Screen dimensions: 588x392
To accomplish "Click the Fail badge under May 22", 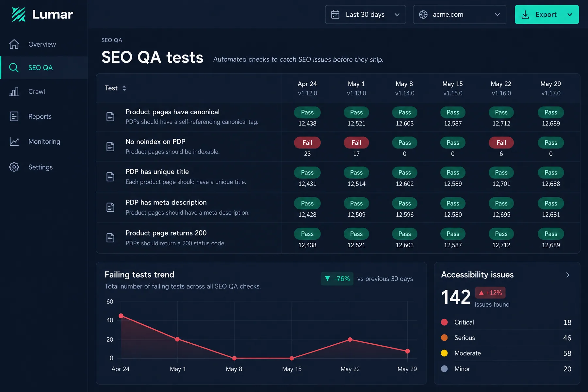I will click(x=501, y=142).
